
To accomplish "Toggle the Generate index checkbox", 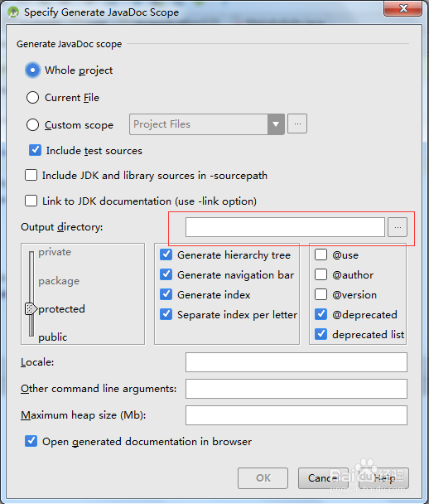I will pyautogui.click(x=166, y=294).
